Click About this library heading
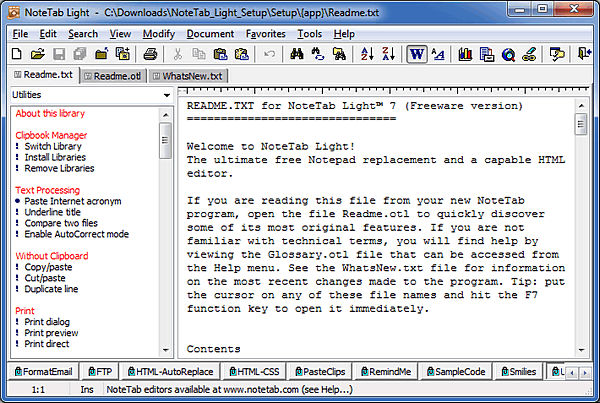 [x=50, y=113]
